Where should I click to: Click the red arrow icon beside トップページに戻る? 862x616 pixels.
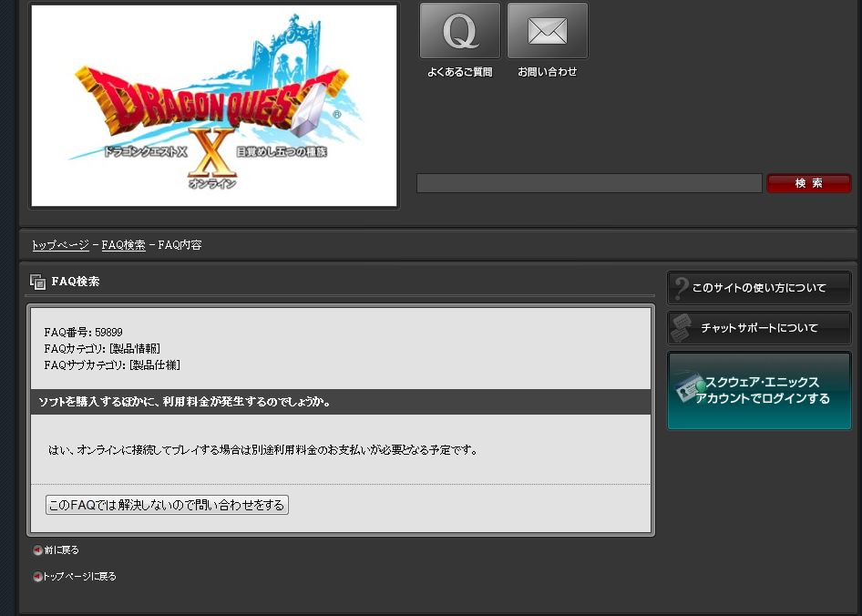pos(37,577)
